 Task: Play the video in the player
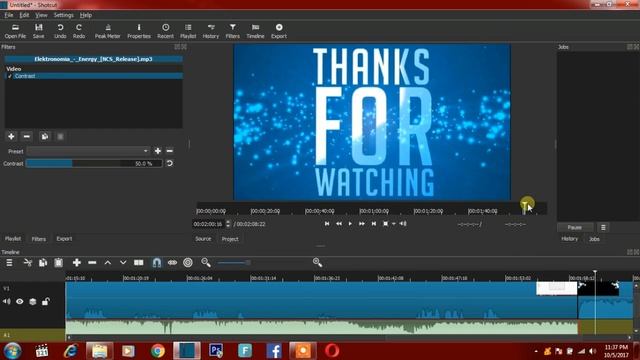click(x=350, y=224)
